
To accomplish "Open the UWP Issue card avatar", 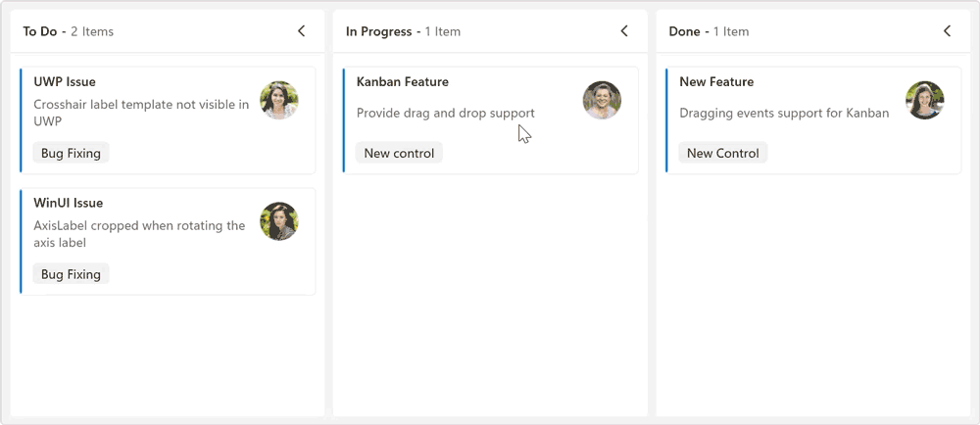I will pyautogui.click(x=278, y=100).
